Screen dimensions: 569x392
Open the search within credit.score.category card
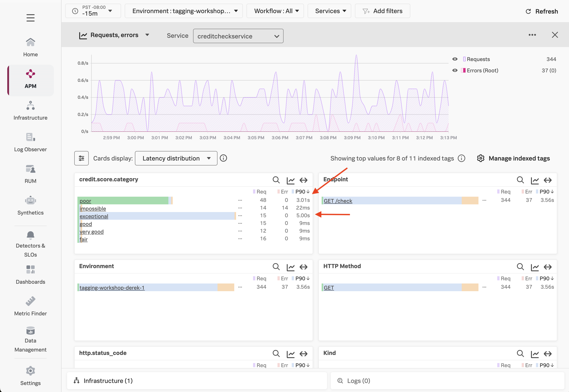click(x=276, y=180)
